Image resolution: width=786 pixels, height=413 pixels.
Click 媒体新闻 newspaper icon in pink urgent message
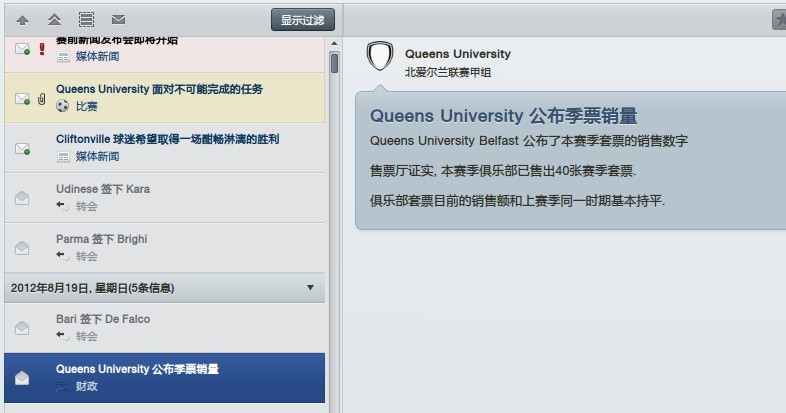coord(63,57)
